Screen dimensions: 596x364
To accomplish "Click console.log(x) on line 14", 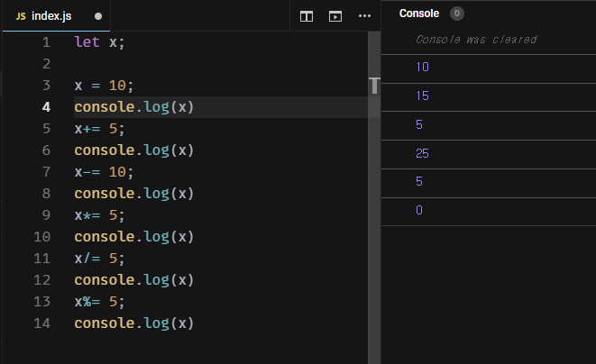I will (x=134, y=323).
